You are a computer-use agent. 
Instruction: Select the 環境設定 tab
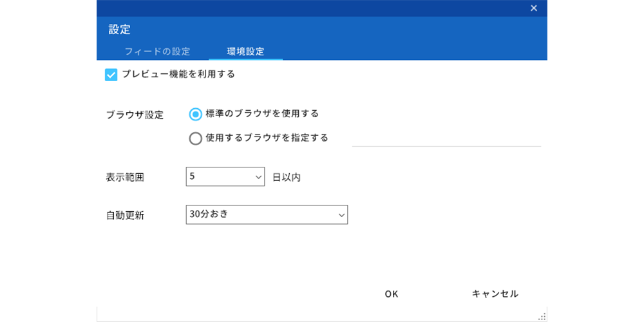245,52
